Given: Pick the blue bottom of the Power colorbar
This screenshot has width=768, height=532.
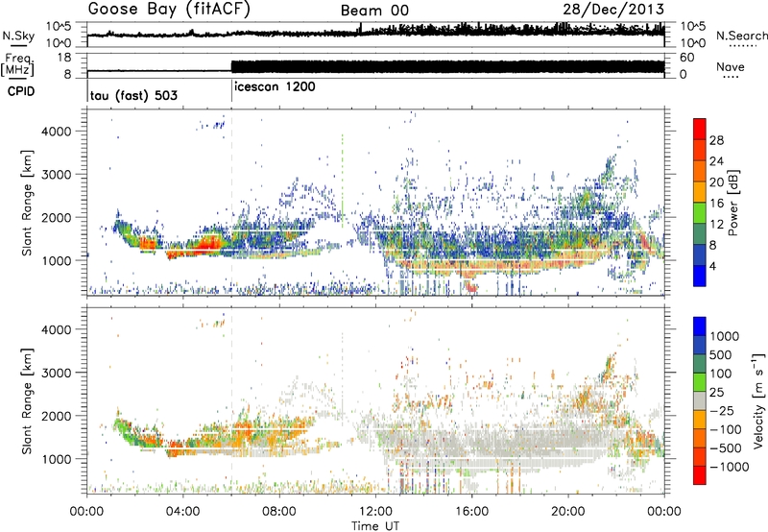Looking at the screenshot, I should tap(700, 276).
